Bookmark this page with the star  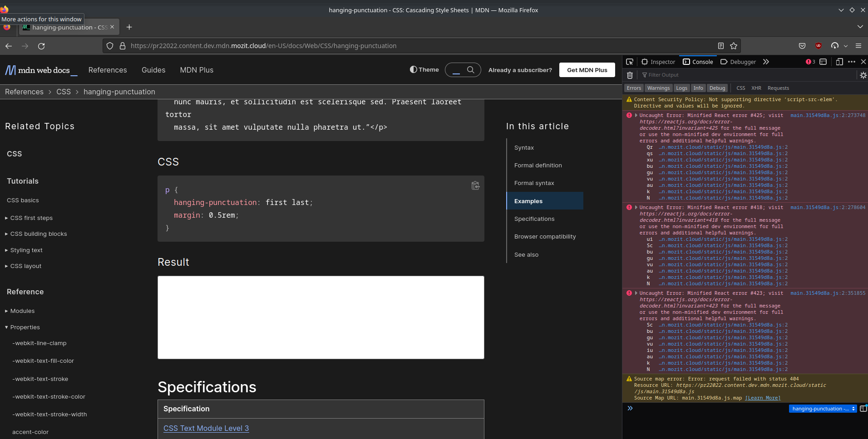734,46
